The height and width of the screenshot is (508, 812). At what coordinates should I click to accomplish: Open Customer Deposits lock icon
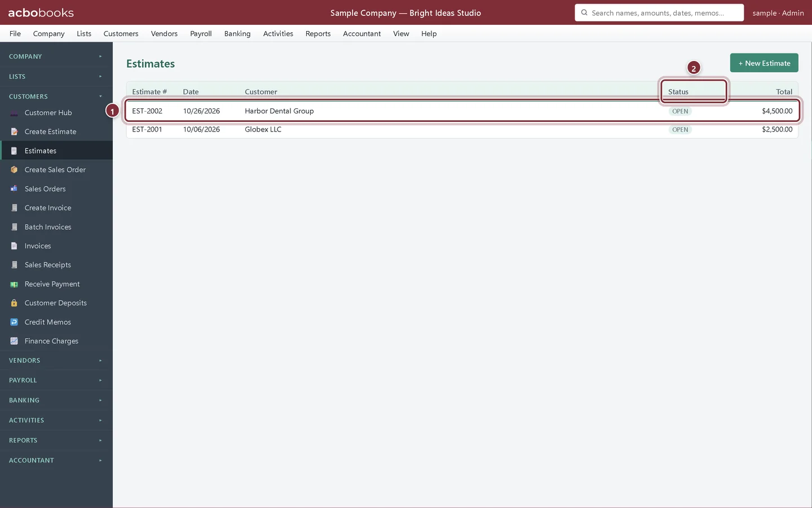[14, 303]
